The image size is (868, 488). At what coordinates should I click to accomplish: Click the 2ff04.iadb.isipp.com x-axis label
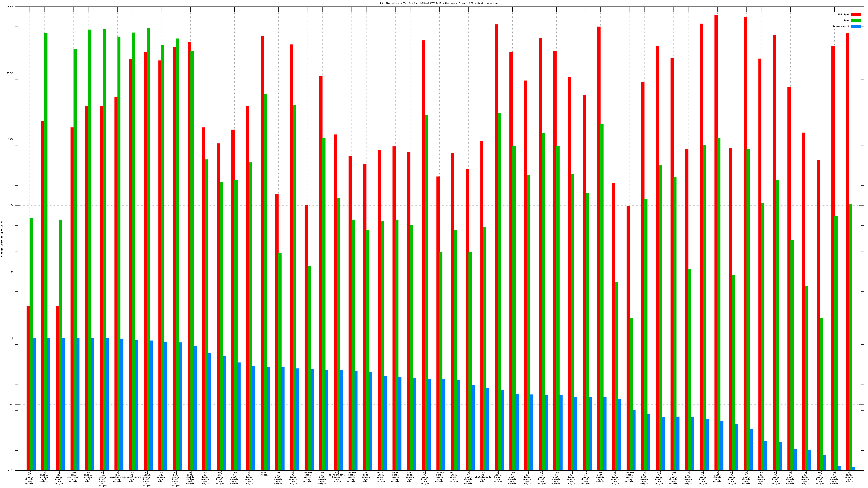[381, 477]
